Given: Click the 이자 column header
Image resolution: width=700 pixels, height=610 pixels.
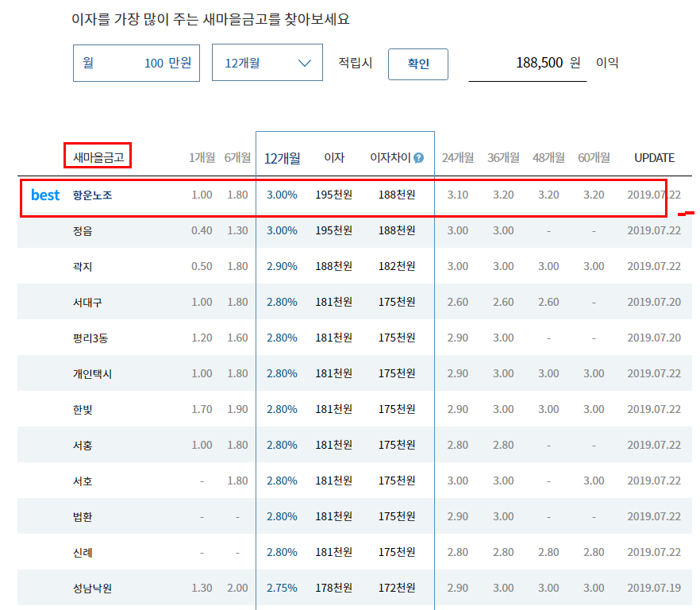Looking at the screenshot, I should (x=334, y=158).
